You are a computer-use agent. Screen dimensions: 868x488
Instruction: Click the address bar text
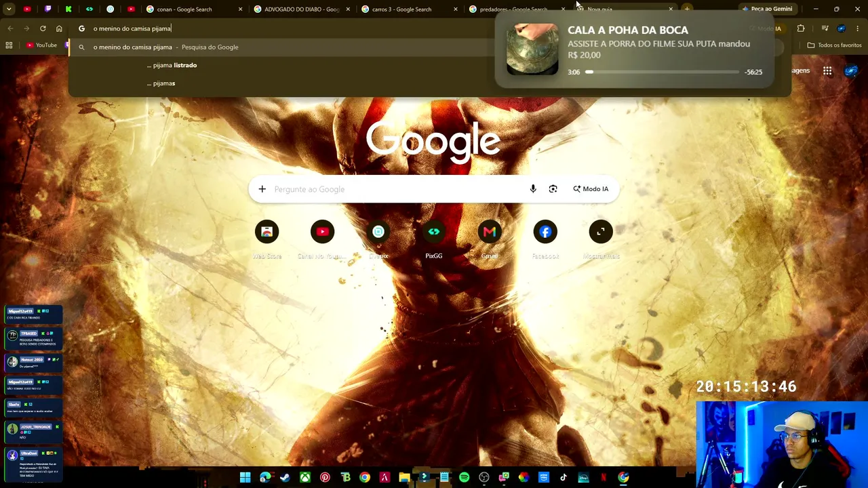coord(132,28)
